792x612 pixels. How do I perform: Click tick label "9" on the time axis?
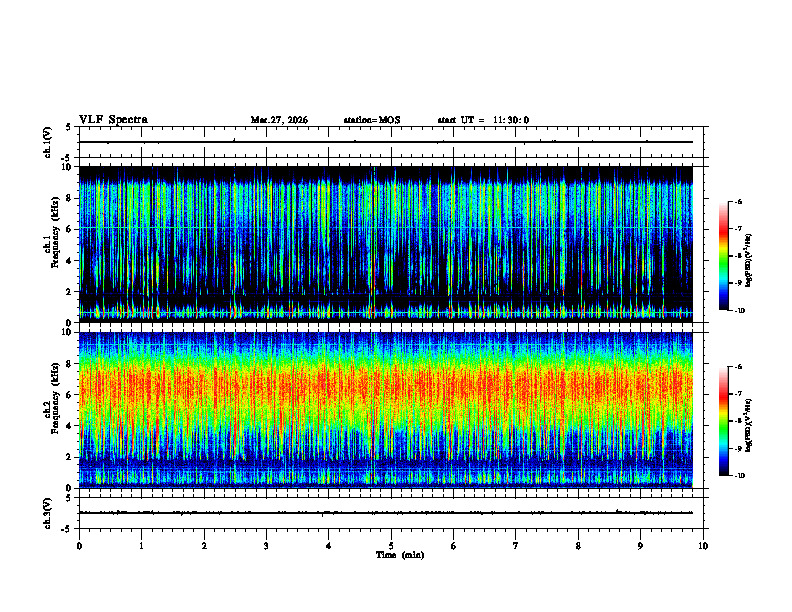click(x=640, y=546)
